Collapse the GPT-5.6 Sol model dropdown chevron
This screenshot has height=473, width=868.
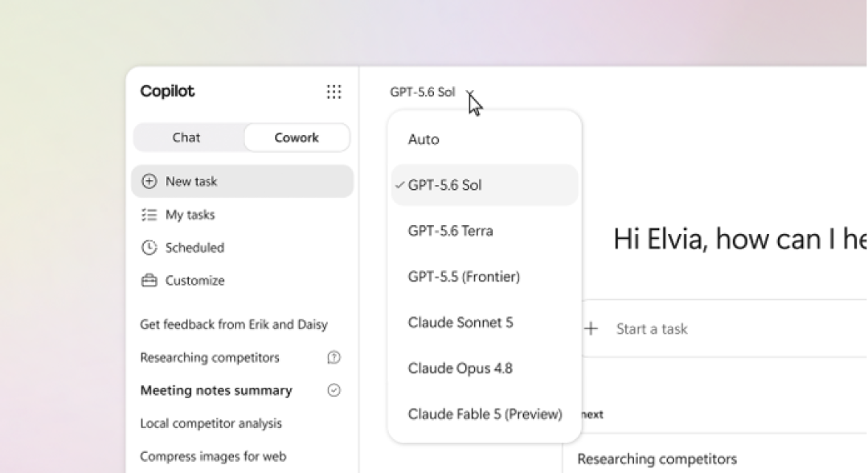click(x=469, y=93)
